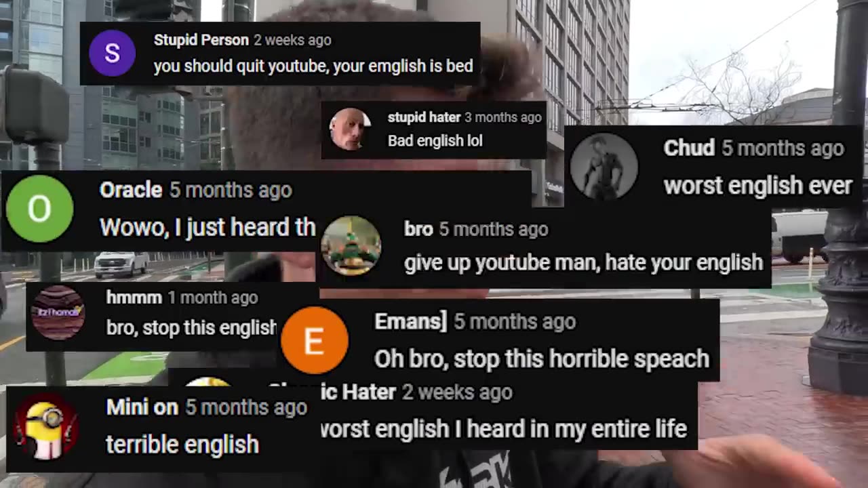868x488 pixels.
Task: Click the stupid hater username
Action: (x=424, y=117)
